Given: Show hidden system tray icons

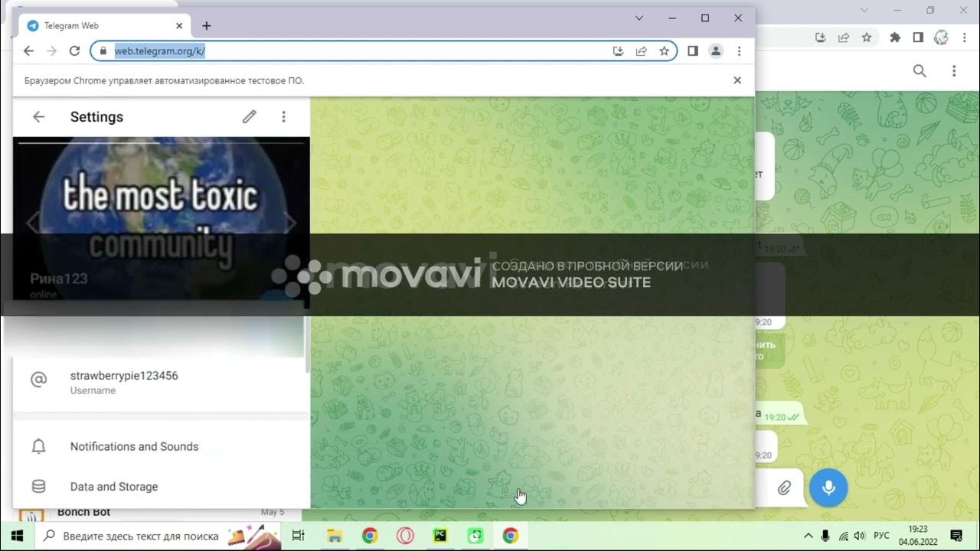Looking at the screenshot, I should [x=808, y=536].
